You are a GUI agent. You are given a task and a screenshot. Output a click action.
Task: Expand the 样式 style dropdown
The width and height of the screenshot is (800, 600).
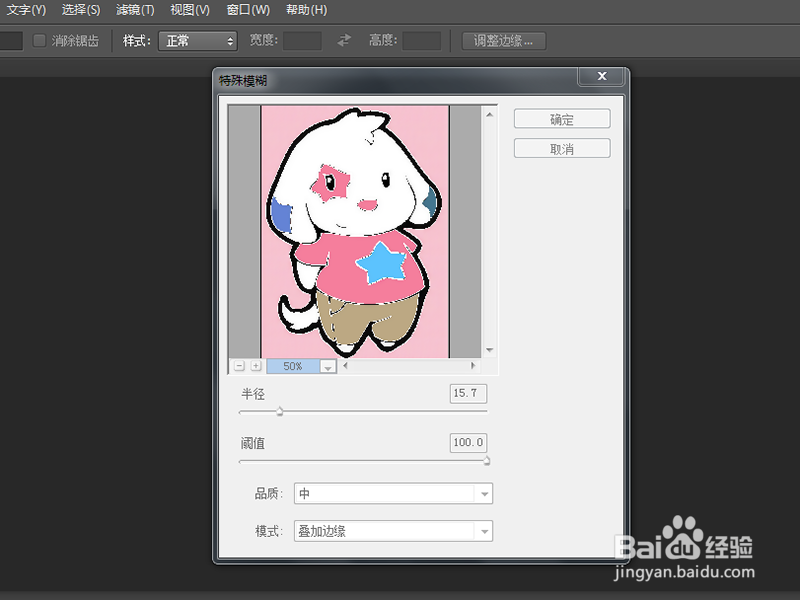point(198,41)
